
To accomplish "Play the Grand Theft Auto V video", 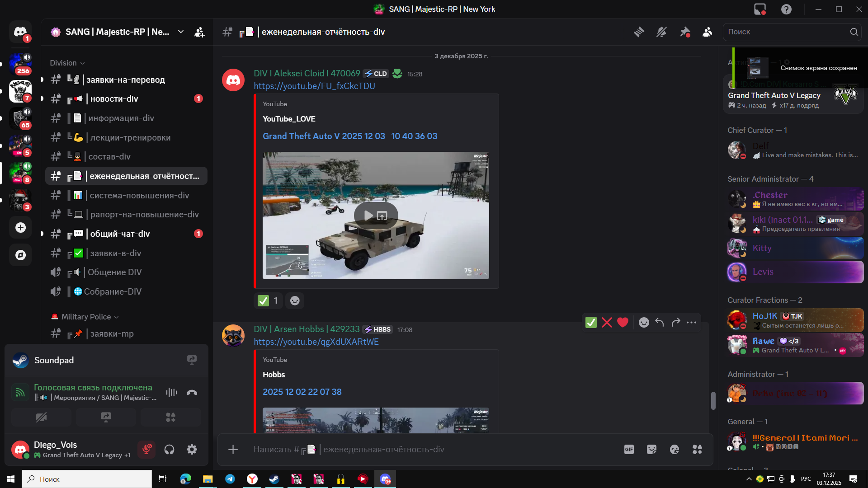I will tap(369, 216).
